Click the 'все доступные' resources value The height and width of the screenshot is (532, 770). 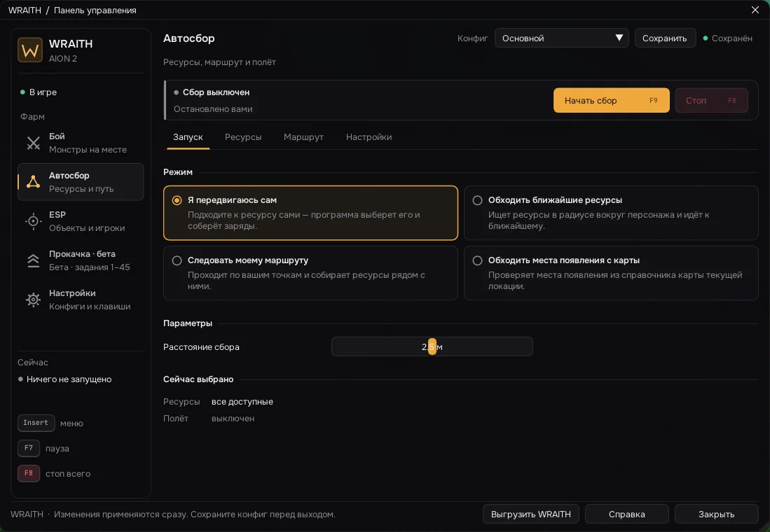coord(242,402)
